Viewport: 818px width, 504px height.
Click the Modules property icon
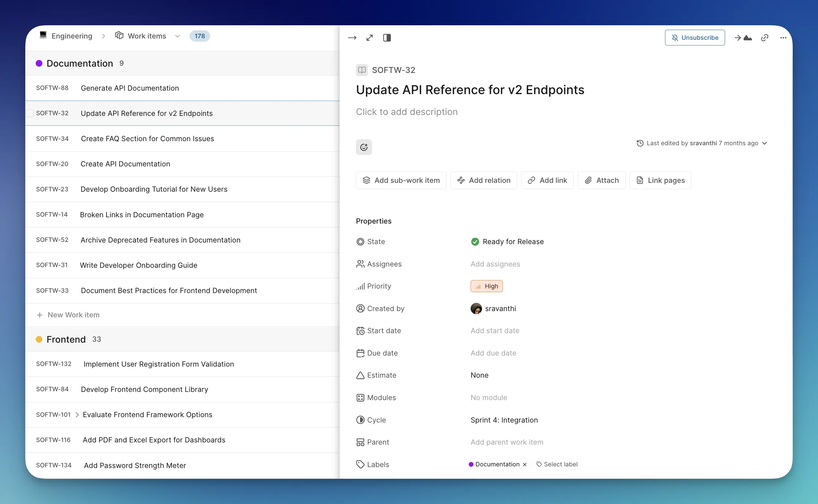click(x=360, y=398)
